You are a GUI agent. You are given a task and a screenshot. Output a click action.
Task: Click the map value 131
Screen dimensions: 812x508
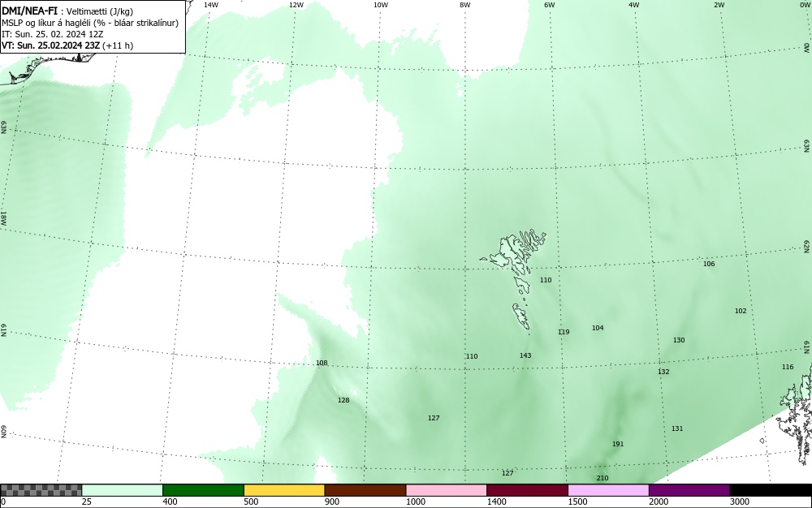point(677,428)
